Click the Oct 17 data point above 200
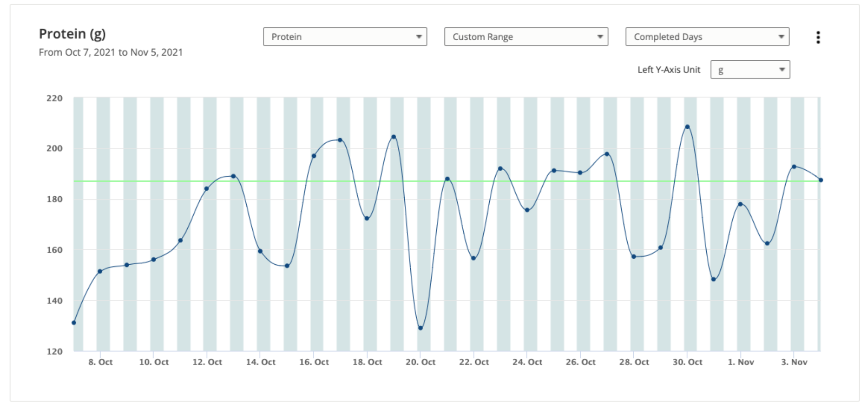 [x=340, y=140]
